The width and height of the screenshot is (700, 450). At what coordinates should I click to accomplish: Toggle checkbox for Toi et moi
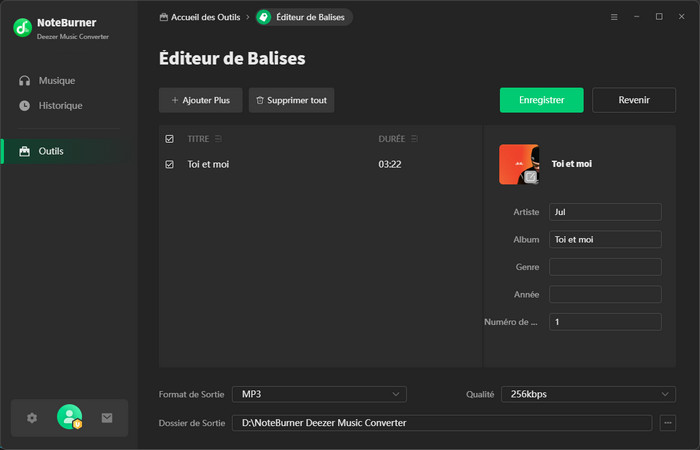coord(170,164)
